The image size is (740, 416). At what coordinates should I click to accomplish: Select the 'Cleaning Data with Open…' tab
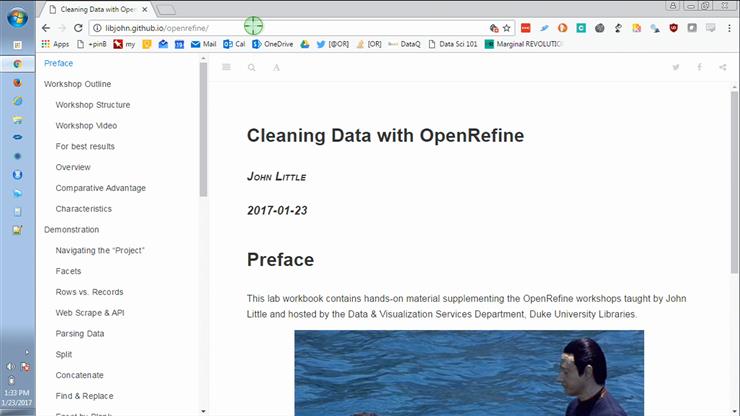pyautogui.click(x=98, y=9)
